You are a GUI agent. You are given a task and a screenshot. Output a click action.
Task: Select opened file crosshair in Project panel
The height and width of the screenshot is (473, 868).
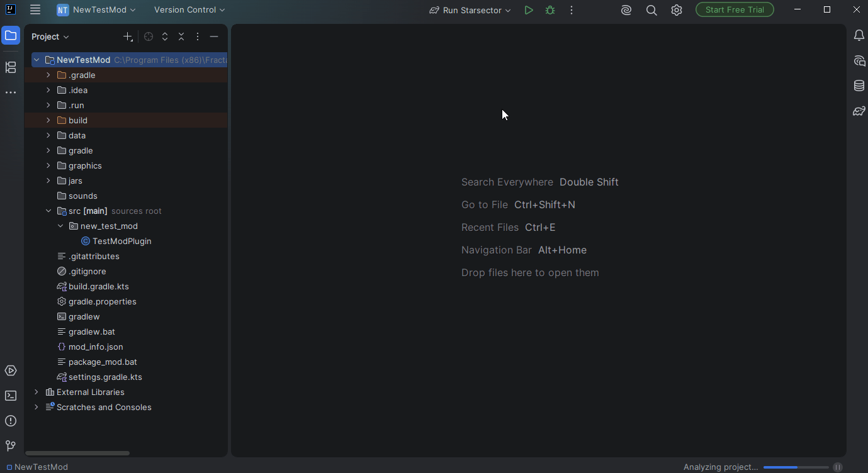click(x=149, y=36)
